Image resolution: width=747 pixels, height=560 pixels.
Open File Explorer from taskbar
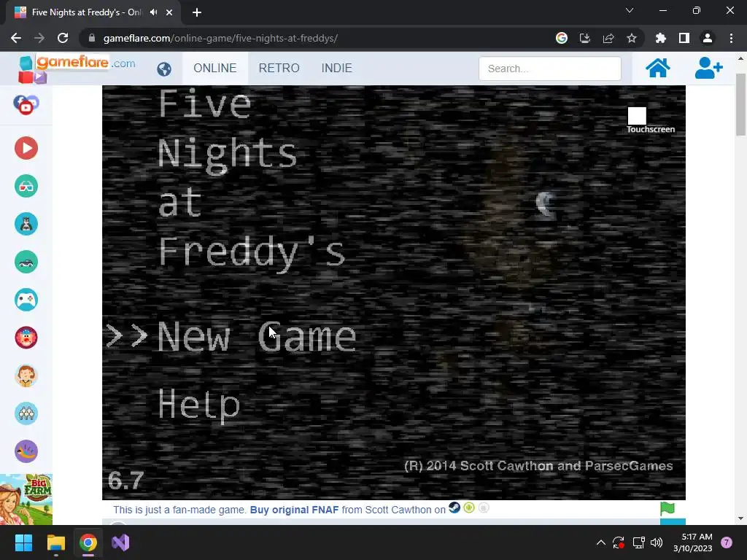coord(55,542)
